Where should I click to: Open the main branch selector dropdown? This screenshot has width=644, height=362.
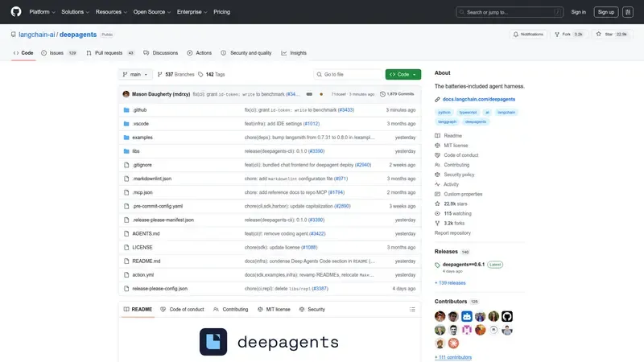pyautogui.click(x=135, y=74)
